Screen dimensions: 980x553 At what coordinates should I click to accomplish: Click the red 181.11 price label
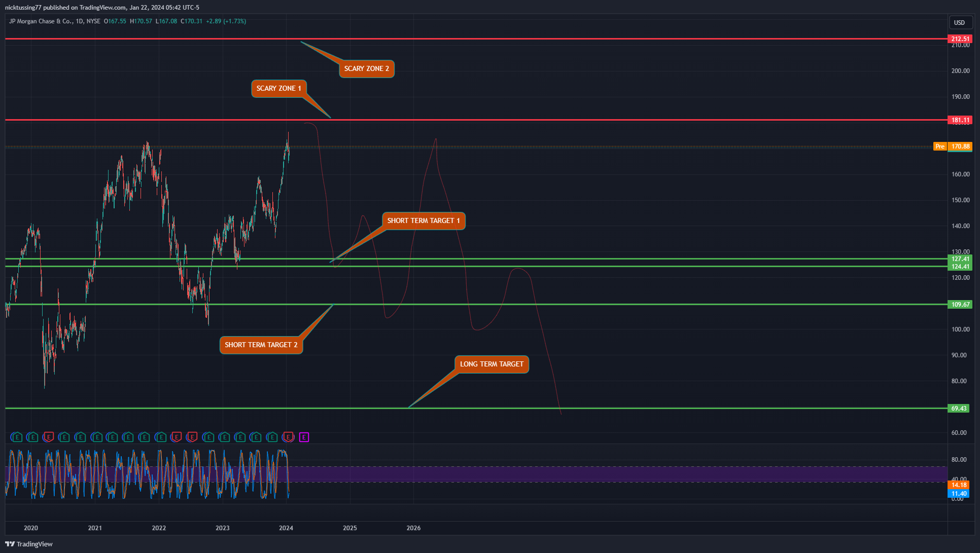pyautogui.click(x=960, y=120)
